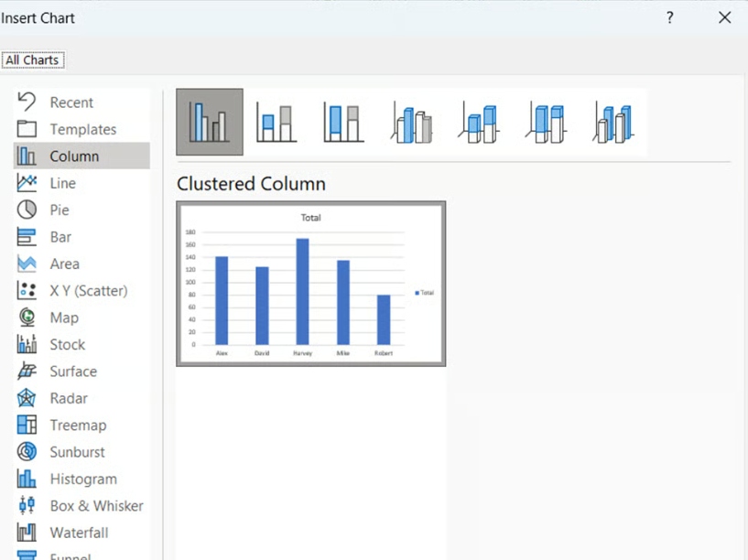
Task: Select the Line chart category
Action: click(64, 182)
